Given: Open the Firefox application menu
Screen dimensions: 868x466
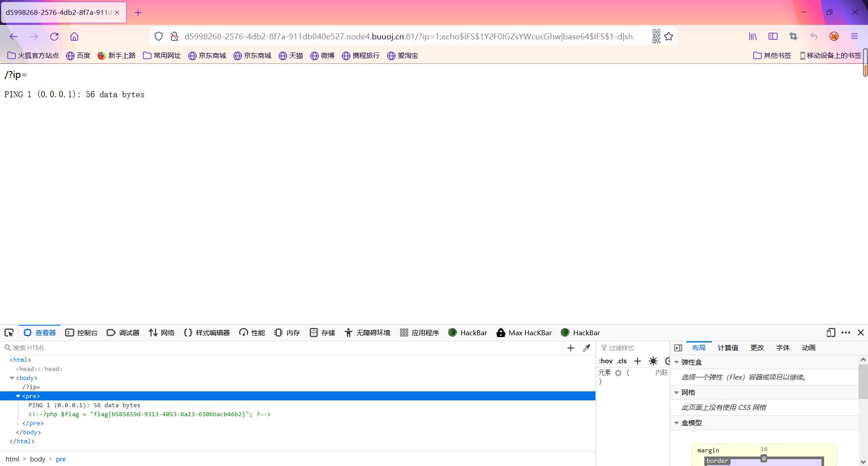Looking at the screenshot, I should point(854,37).
